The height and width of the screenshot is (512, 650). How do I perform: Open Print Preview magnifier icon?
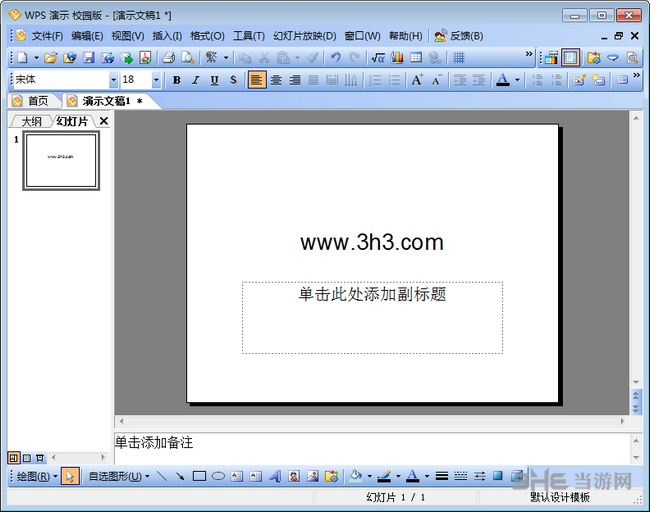pyautogui.click(x=187, y=58)
